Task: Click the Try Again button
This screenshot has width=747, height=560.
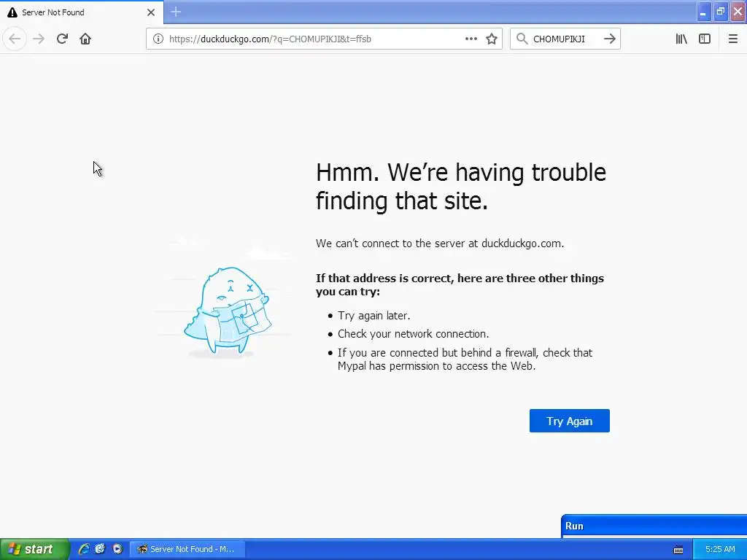Action: [569, 421]
